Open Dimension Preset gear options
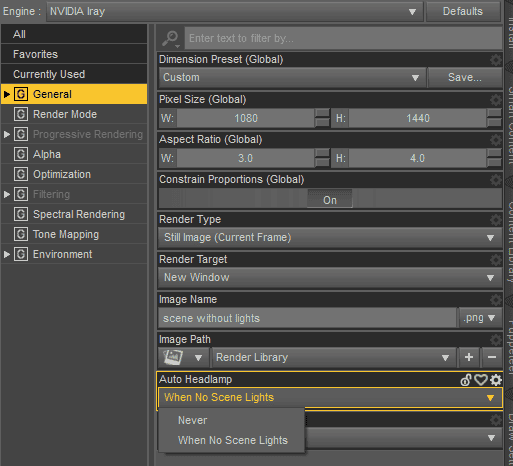Screen dimensions: 513x466 coord(496,60)
